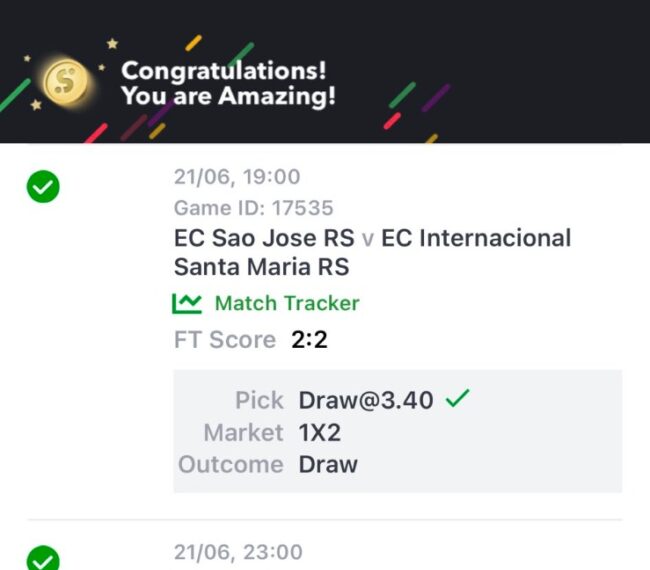
Task: Open EC Sao Jose RS team name
Action: (264, 238)
